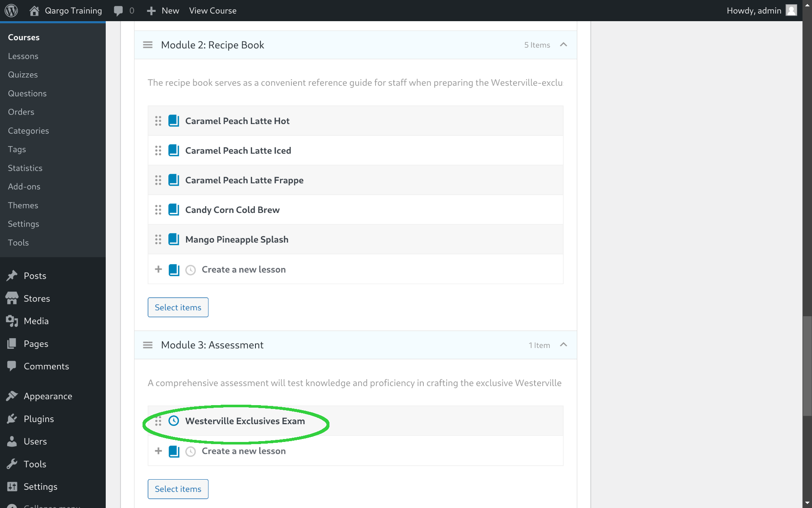Click the Qargo Training home icon
This screenshot has width=812, height=508.
click(34, 11)
